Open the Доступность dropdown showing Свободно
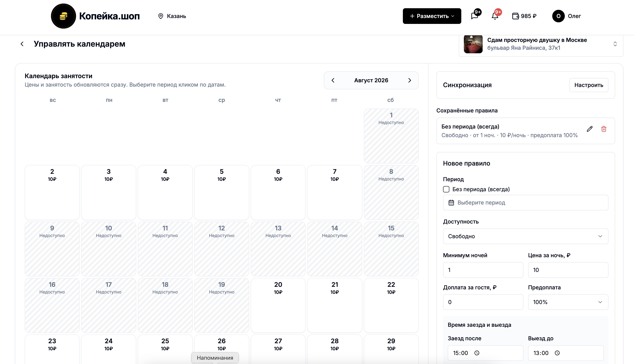 (525, 236)
